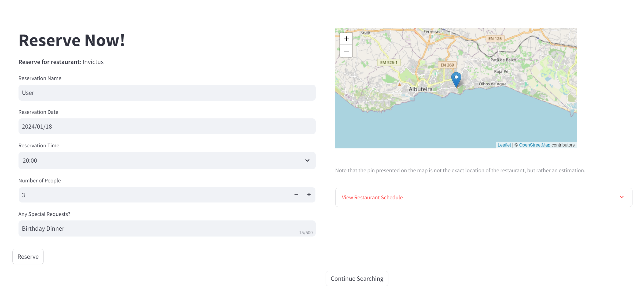Click the Albufeira label on map
Screen dimensions: 644x300
click(x=420, y=89)
